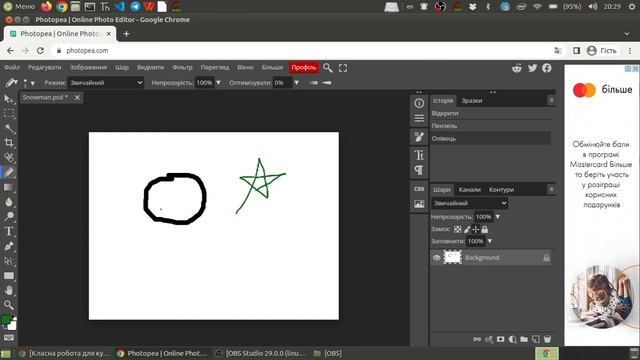This screenshot has height=360, width=640.
Task: Select the Zoom tool
Action: [x=9, y=305]
